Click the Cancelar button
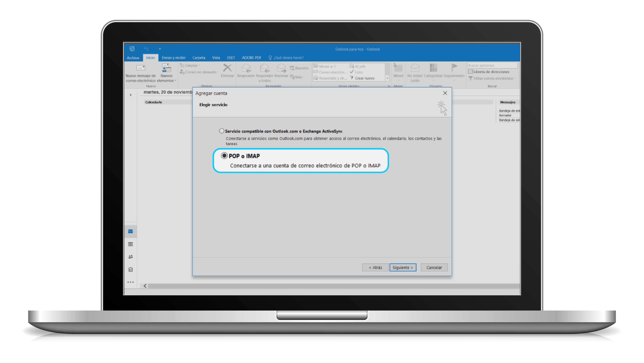Image resolution: width=644 pixels, height=363 pixels. [x=434, y=267]
